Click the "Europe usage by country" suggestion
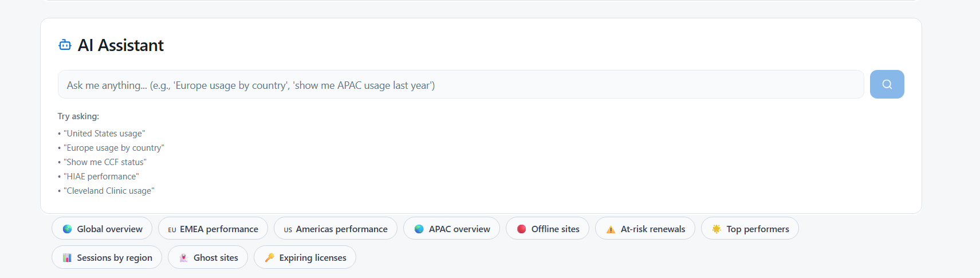 click(114, 147)
